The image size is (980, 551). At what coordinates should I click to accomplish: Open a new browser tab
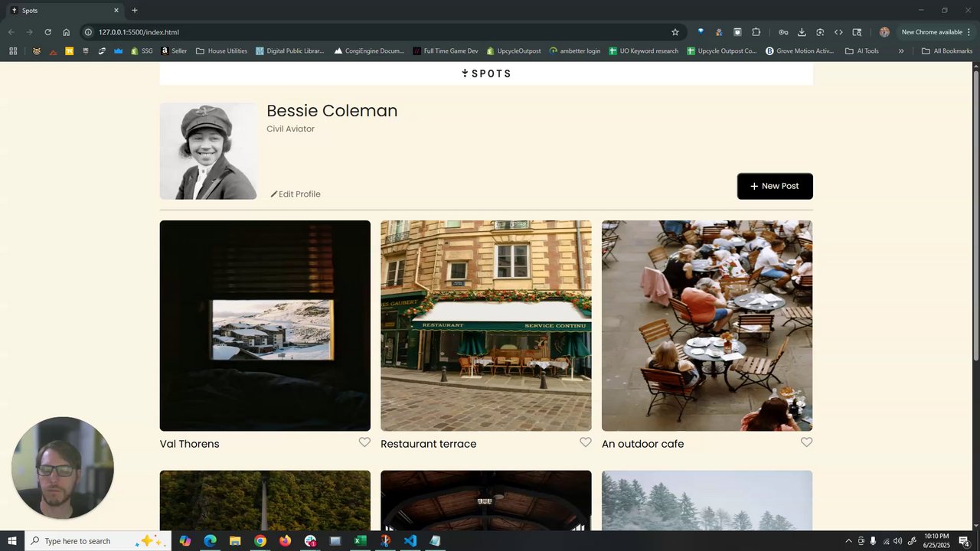coord(135,11)
